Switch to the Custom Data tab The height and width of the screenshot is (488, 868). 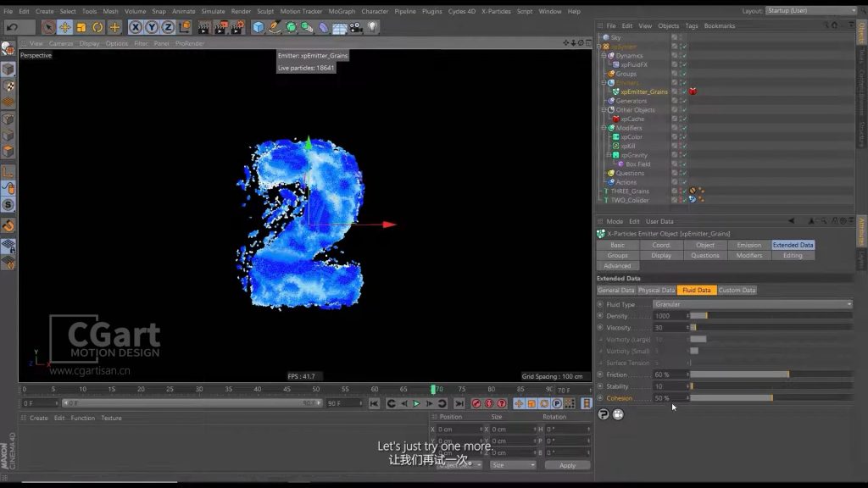(737, 290)
